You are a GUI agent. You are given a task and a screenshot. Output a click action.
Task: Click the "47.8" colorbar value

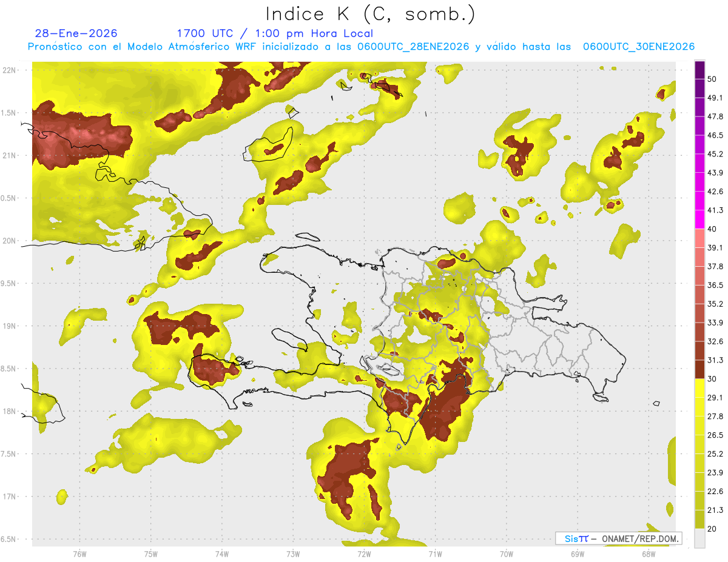[x=715, y=116]
